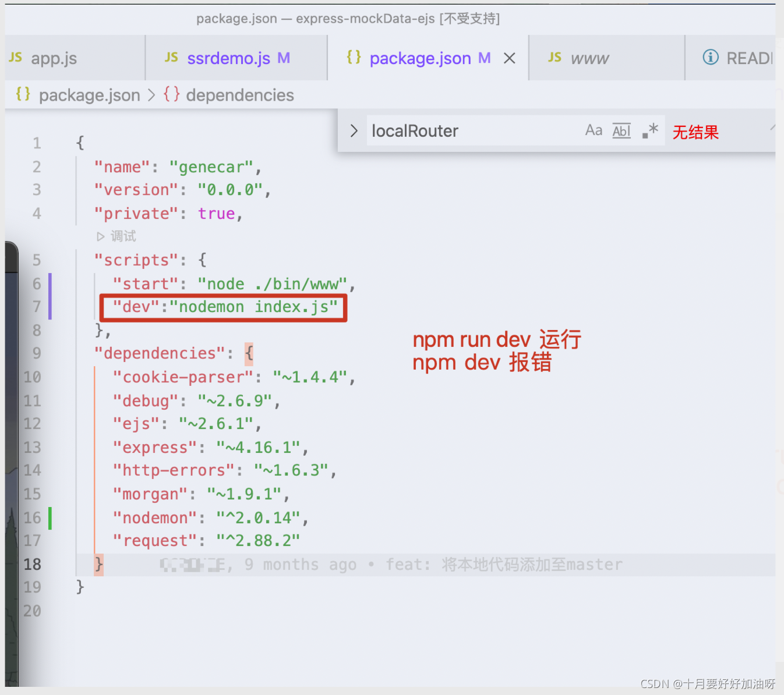784x695 pixels.
Task: Click the highlighted closing brace on line 18
Action: pos(99,565)
